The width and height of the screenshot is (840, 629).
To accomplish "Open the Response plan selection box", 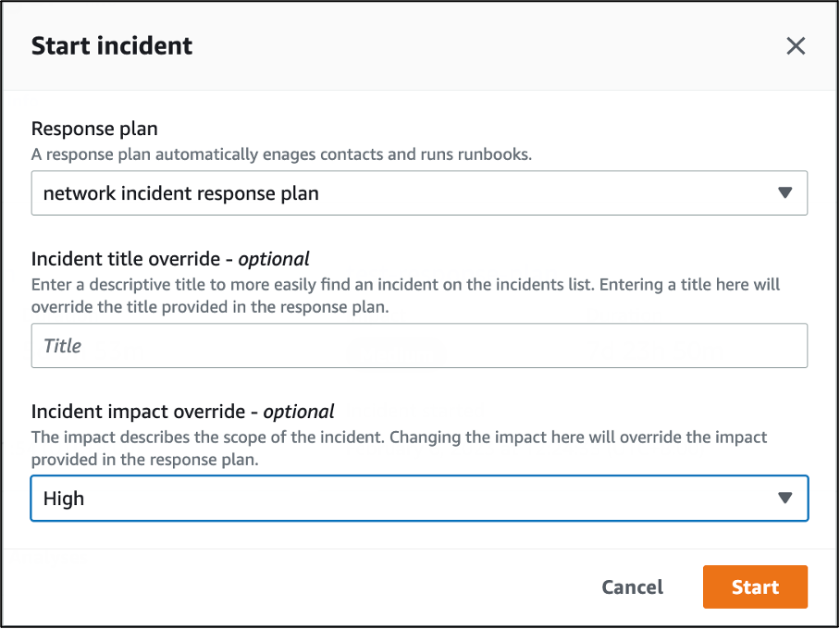I will [418, 193].
